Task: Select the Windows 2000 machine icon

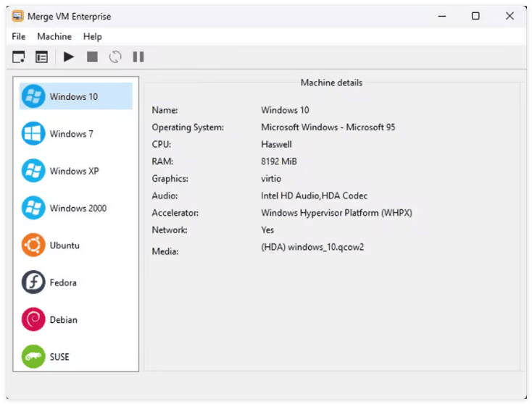Action: point(33,208)
